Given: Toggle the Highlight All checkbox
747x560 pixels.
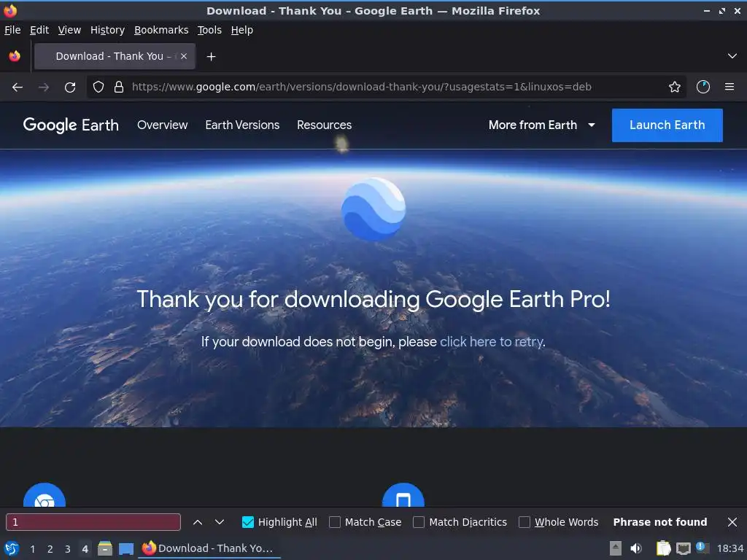Looking at the screenshot, I should click(x=248, y=522).
